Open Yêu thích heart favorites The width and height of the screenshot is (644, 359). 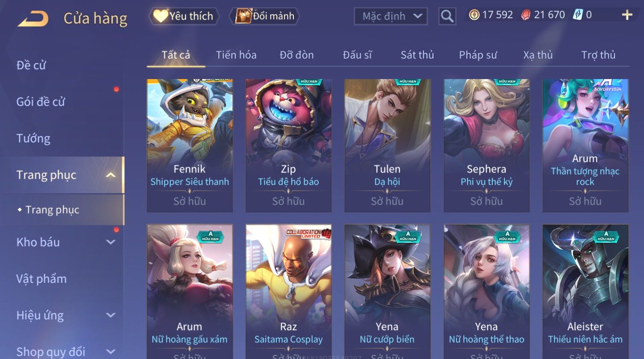pos(184,16)
